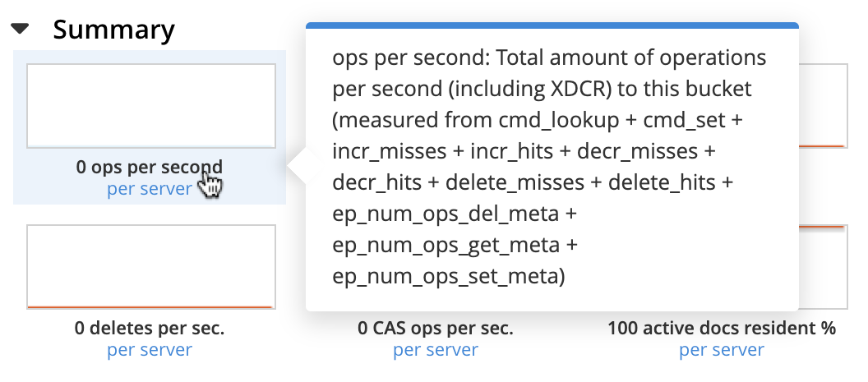
Task: Collapse the Summary section triangle
Action: tap(21, 30)
